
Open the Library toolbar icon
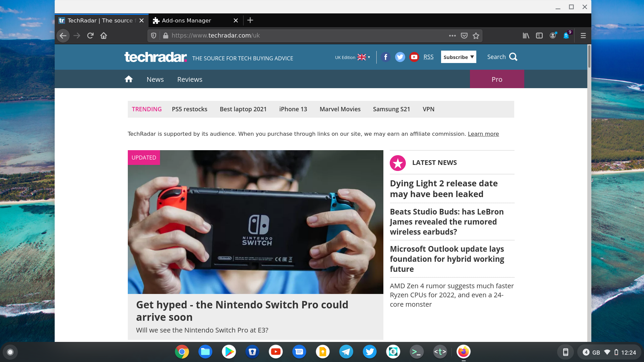[x=526, y=36]
